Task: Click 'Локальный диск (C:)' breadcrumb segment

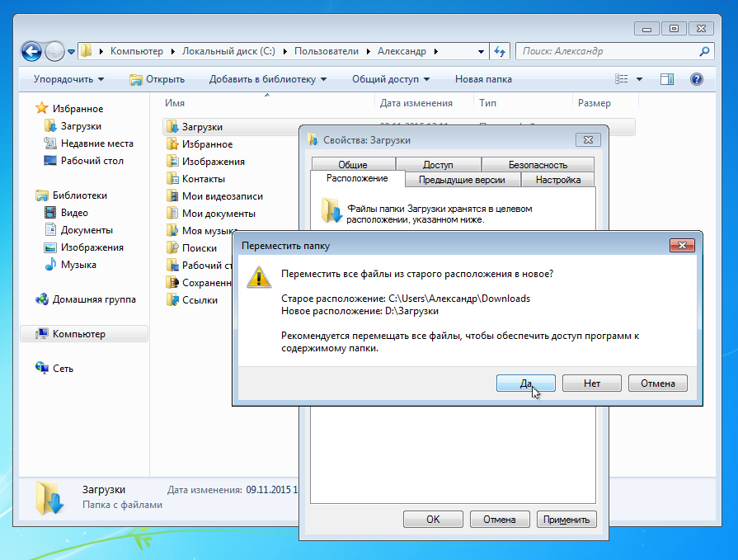Action: 228,51
